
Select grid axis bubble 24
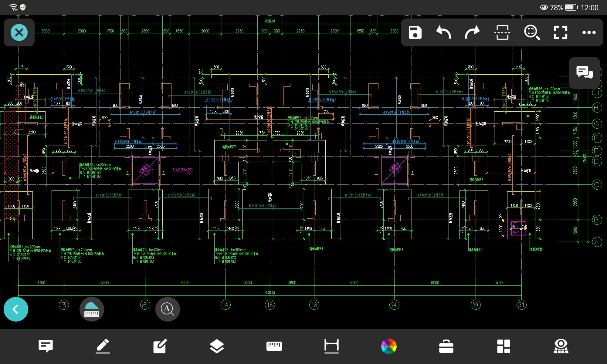tap(394, 305)
